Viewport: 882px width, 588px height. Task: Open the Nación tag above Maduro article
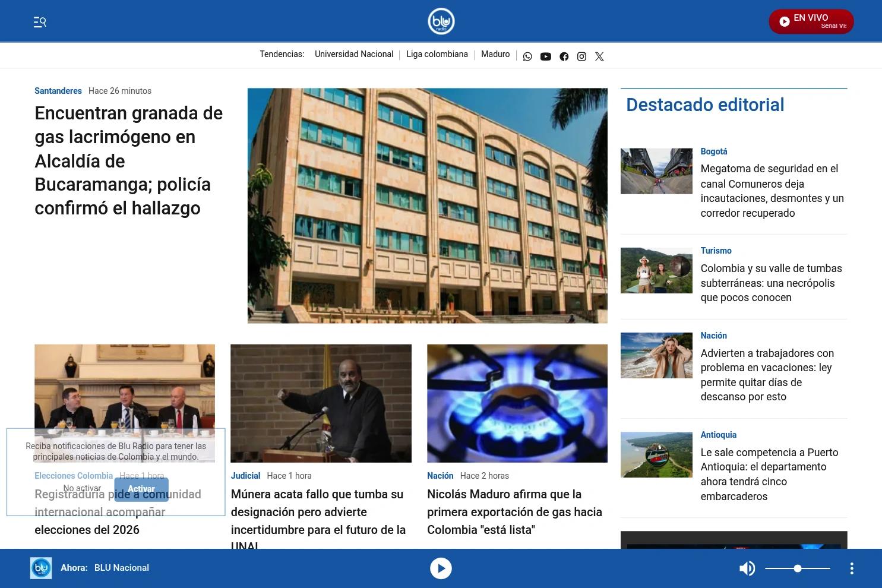440,476
